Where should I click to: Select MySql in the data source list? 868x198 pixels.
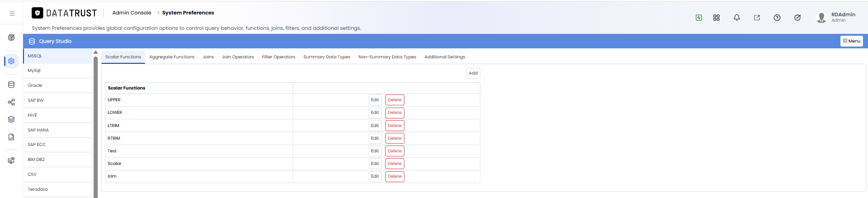[58, 71]
